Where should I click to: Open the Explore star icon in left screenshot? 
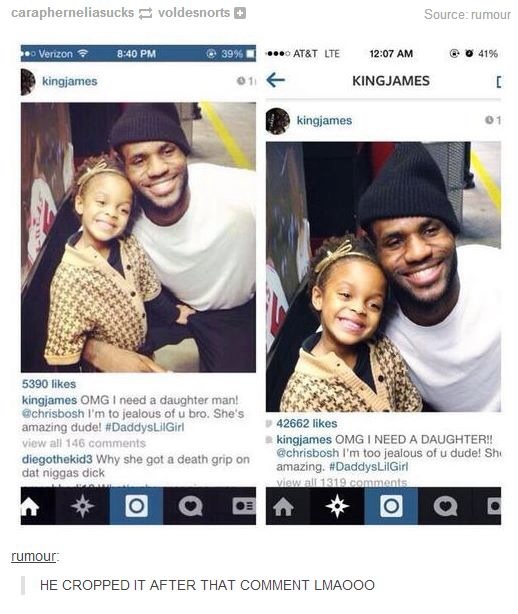click(x=82, y=506)
